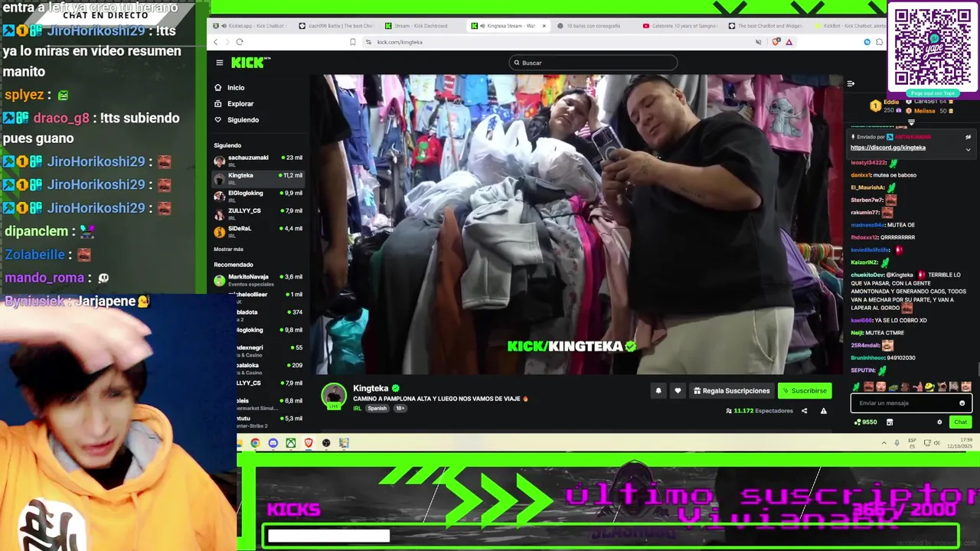This screenshot has width=980, height=551.
Task: Open the browser extensions puzzle icon
Action: 878,42
